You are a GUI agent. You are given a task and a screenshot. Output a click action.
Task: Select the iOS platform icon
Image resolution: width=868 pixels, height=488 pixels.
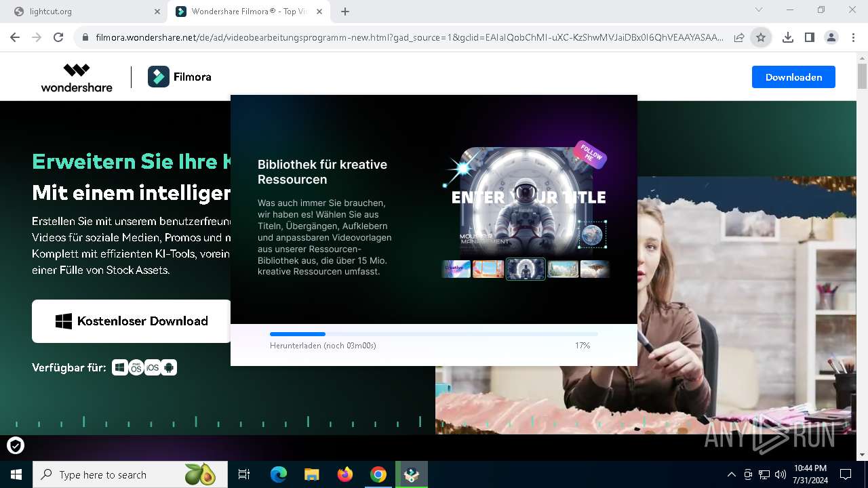153,367
